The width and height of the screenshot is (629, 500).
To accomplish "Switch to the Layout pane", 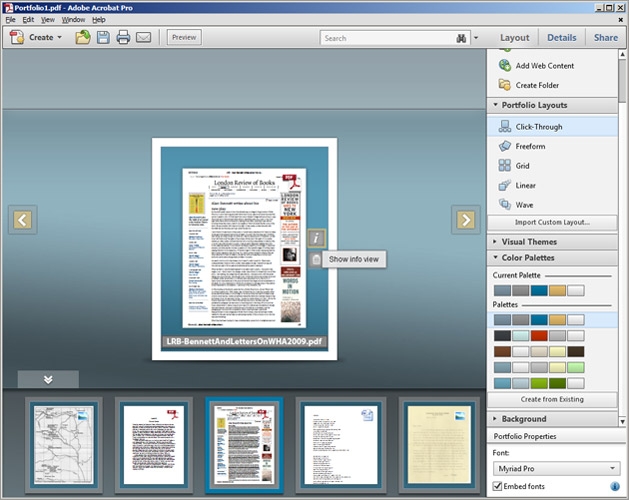I will (514, 38).
